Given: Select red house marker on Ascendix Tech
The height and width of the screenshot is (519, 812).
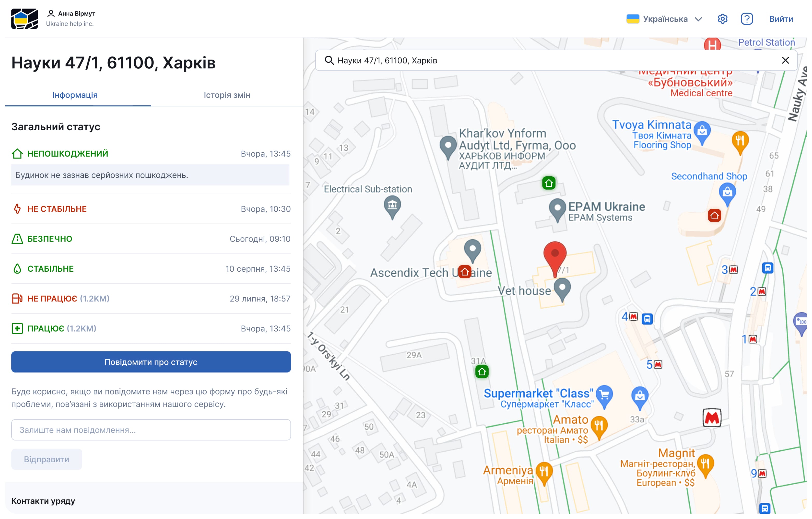Looking at the screenshot, I should point(465,271).
